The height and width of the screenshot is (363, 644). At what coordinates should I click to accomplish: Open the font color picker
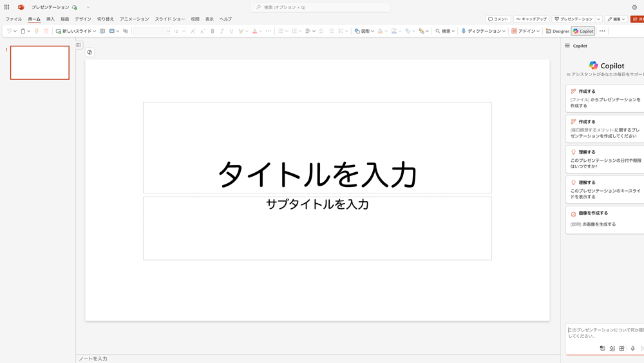pyautogui.click(x=255, y=31)
